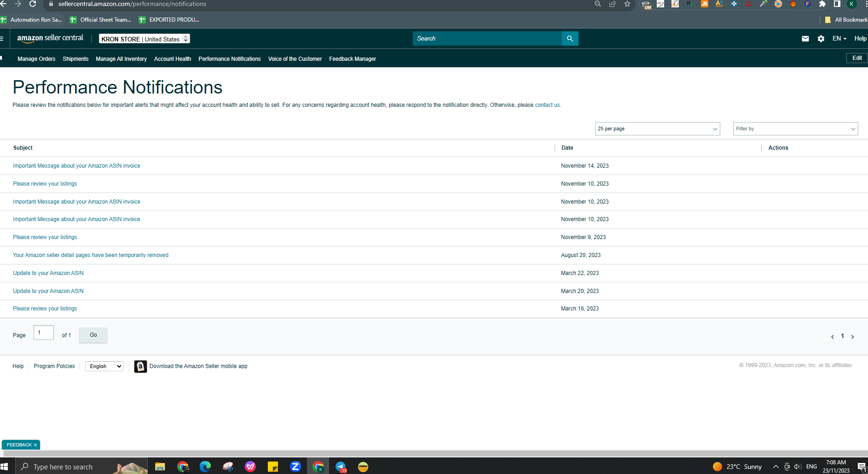Open the All Bookmarks folder
Image resolution: width=868 pixels, height=474 pixels.
pos(846,20)
